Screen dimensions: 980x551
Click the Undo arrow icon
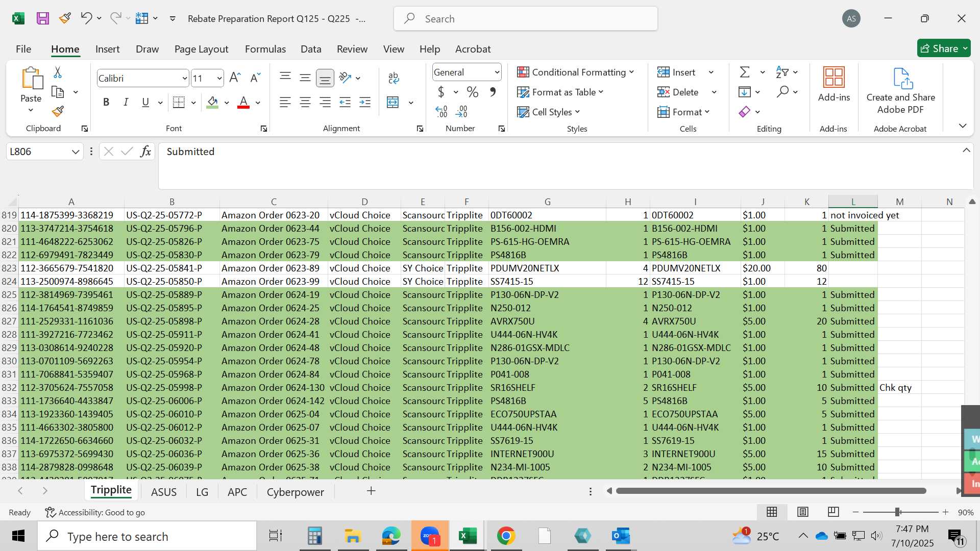[x=86, y=18]
